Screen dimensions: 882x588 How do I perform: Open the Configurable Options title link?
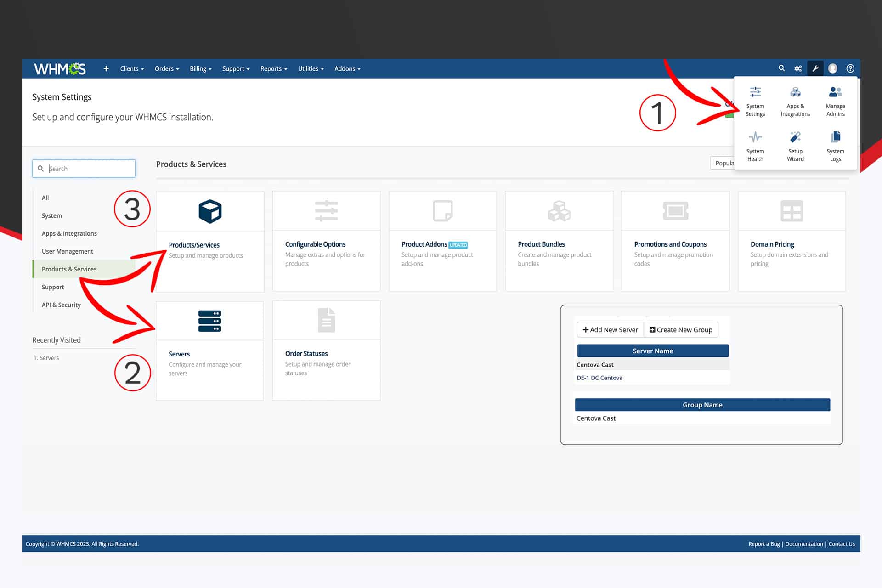pos(315,244)
